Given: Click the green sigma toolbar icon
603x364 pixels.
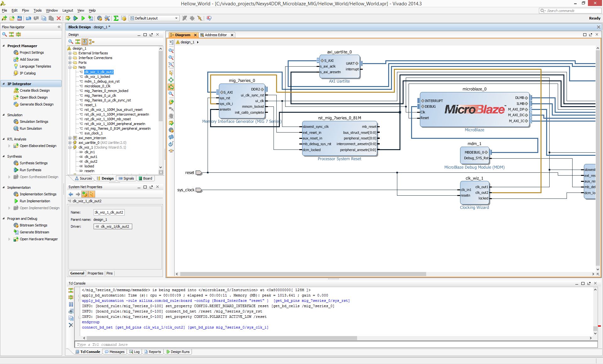Looking at the screenshot, I should [116, 18].
